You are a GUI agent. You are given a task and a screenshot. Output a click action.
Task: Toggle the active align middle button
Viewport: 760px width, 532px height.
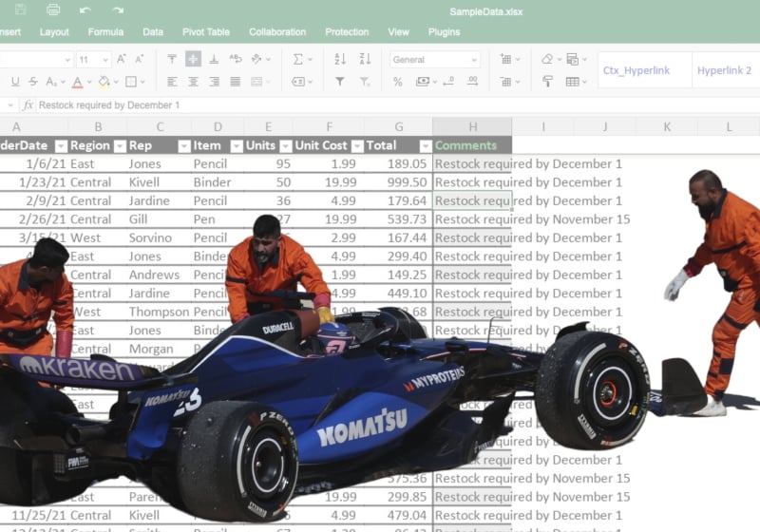(193, 59)
